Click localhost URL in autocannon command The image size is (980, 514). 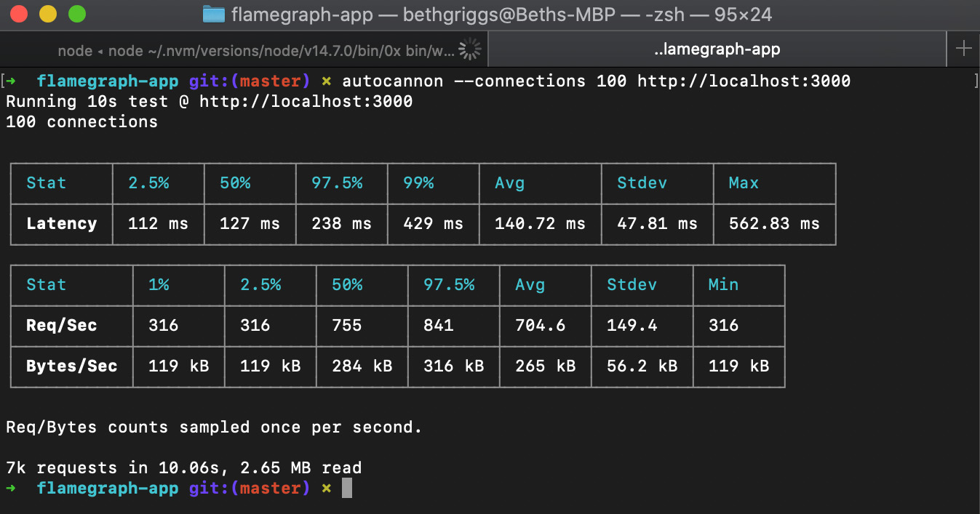tap(744, 81)
